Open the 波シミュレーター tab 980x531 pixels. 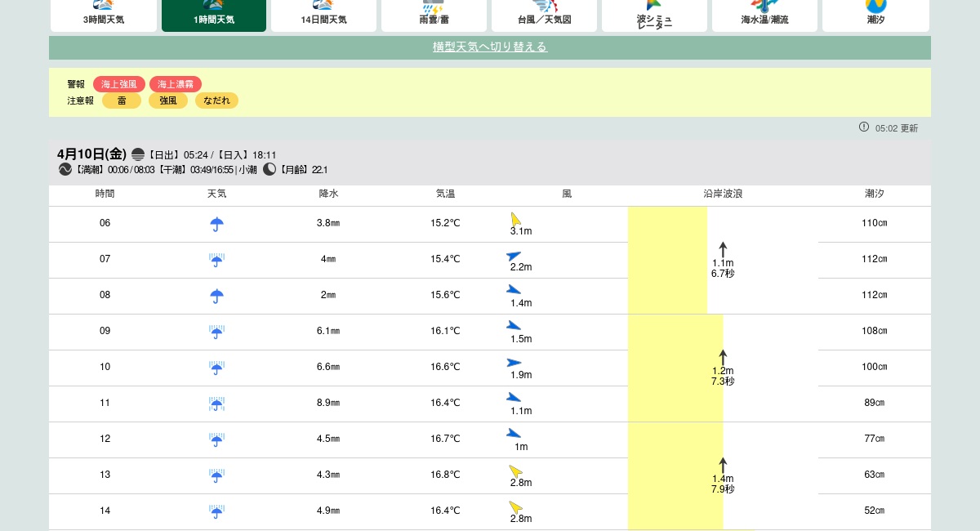pyautogui.click(x=654, y=16)
